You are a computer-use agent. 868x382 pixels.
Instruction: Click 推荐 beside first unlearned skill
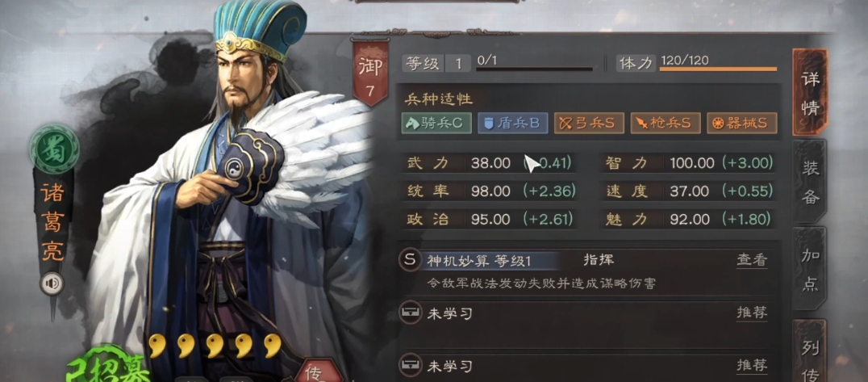tap(752, 313)
